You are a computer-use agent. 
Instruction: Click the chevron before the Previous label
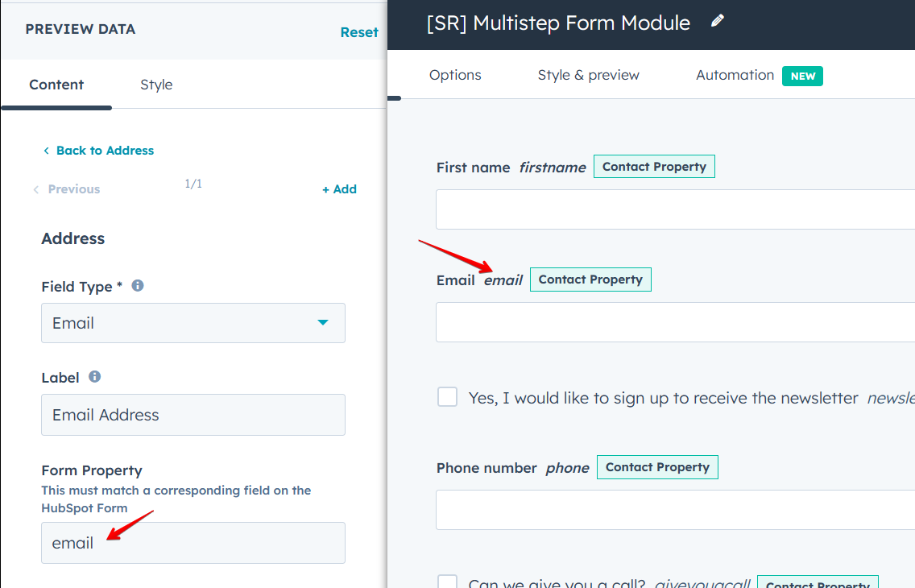35,188
